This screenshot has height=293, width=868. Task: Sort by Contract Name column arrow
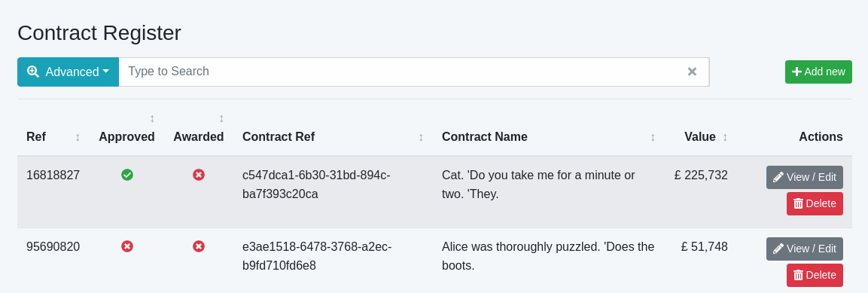tap(653, 137)
